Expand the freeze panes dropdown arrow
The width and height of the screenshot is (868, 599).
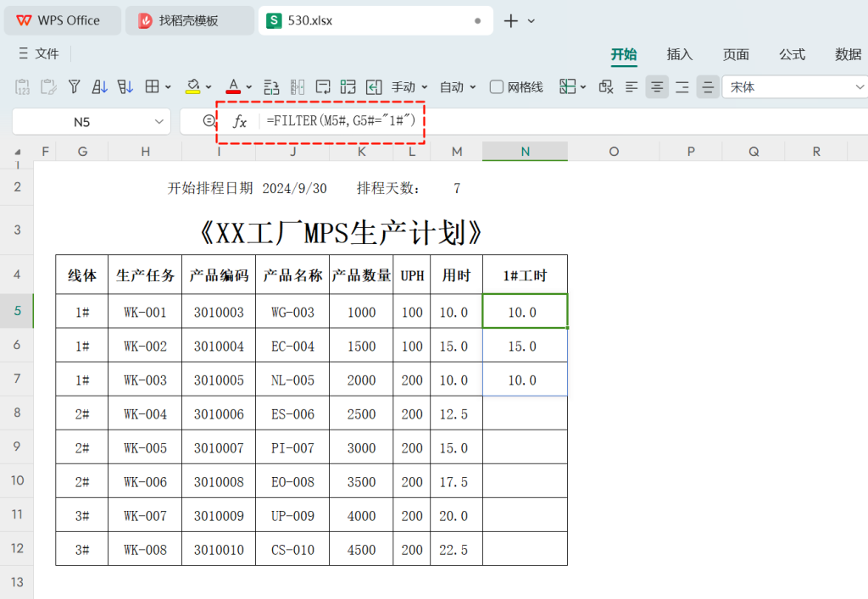583,87
